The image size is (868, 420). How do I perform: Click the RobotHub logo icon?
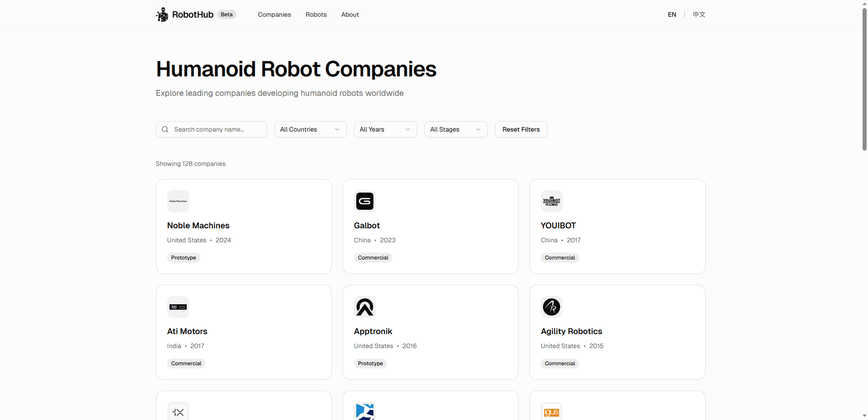coord(161,14)
